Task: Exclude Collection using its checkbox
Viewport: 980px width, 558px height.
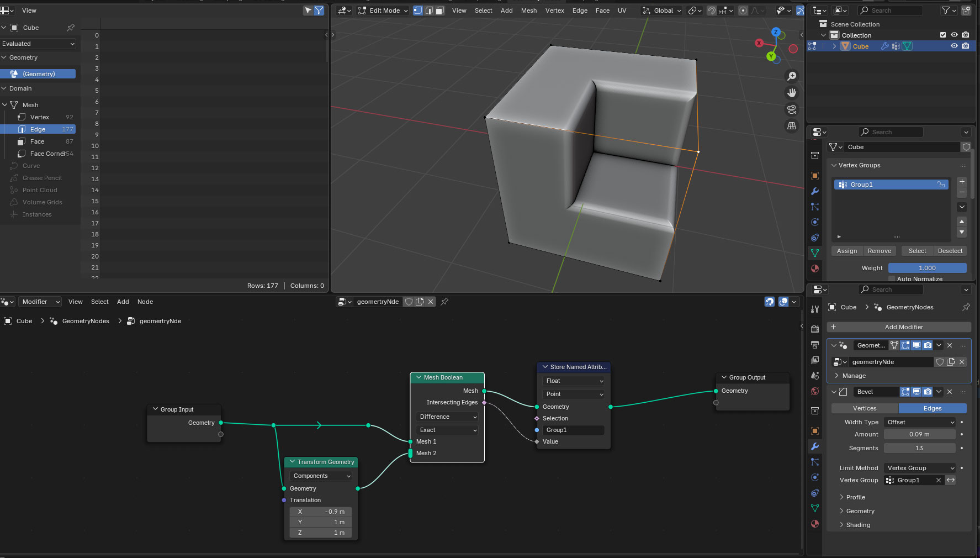Action: point(943,35)
